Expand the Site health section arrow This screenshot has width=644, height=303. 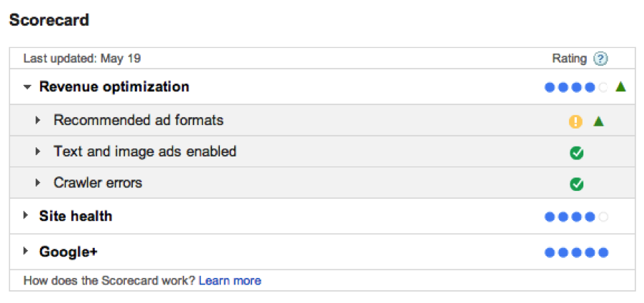(x=26, y=216)
